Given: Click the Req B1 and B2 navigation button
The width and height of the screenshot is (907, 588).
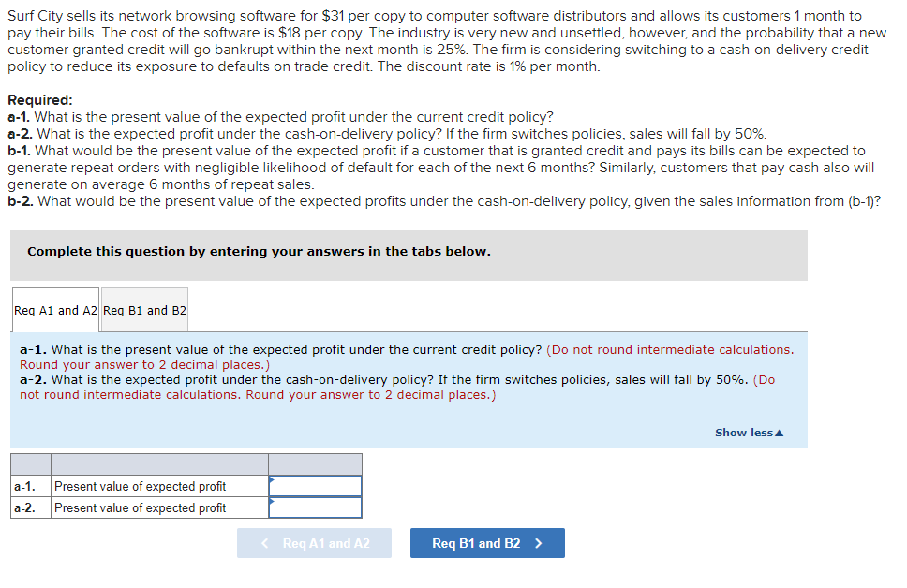Looking at the screenshot, I should tap(487, 543).
